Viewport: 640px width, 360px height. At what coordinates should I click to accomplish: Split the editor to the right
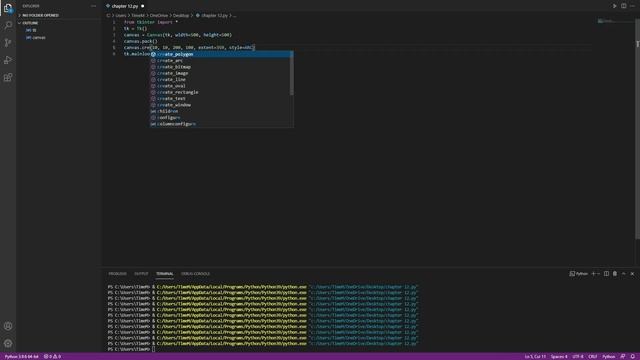click(624, 6)
